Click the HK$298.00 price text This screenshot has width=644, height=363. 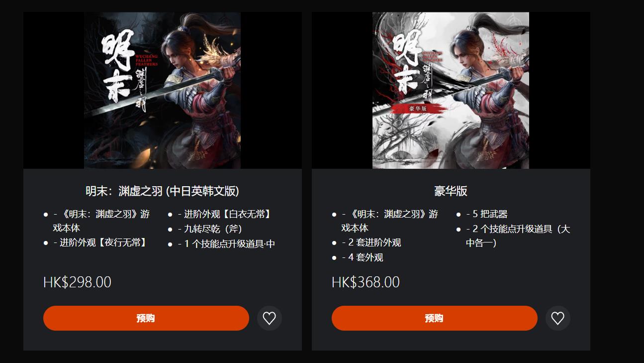coord(77,282)
